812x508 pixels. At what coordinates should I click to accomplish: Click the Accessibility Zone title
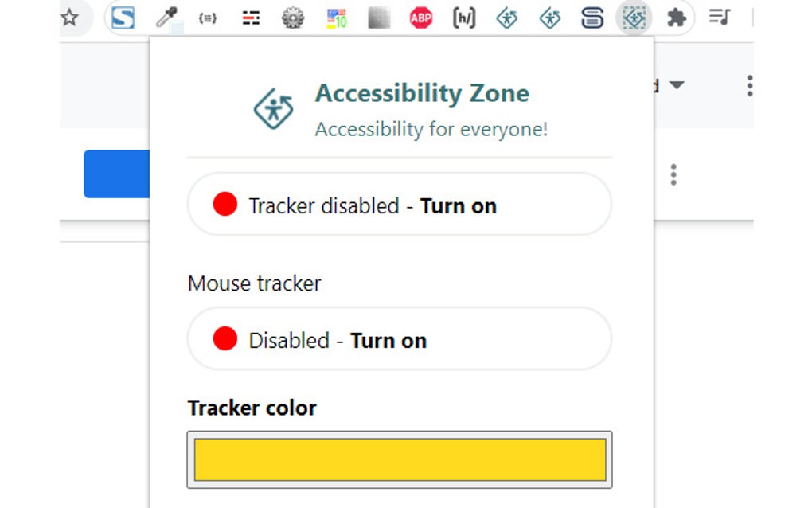(423, 93)
